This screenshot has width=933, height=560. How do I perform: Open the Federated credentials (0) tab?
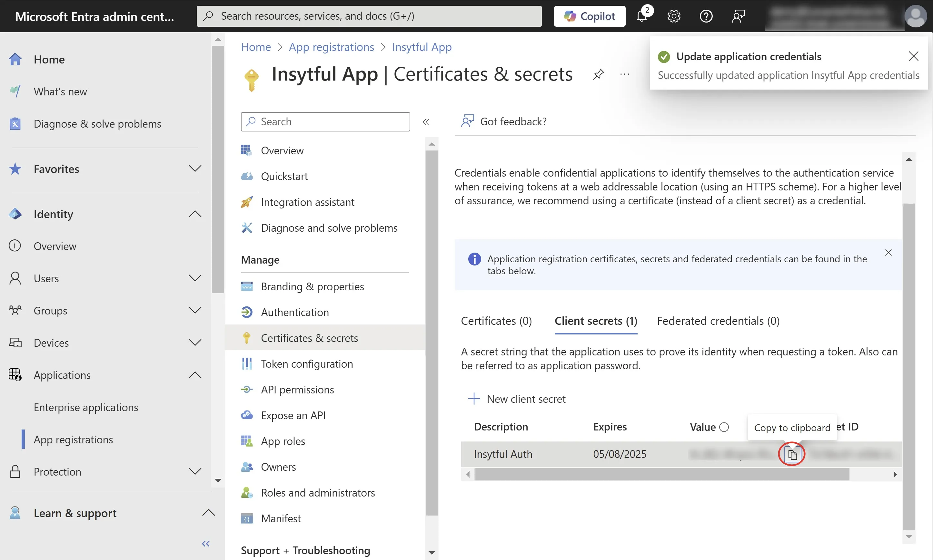pos(718,321)
